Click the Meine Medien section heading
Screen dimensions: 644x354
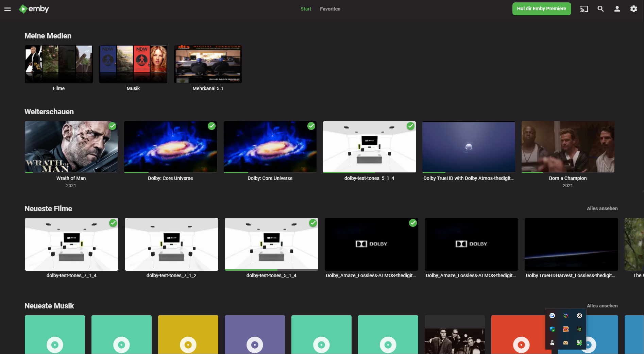(x=48, y=36)
